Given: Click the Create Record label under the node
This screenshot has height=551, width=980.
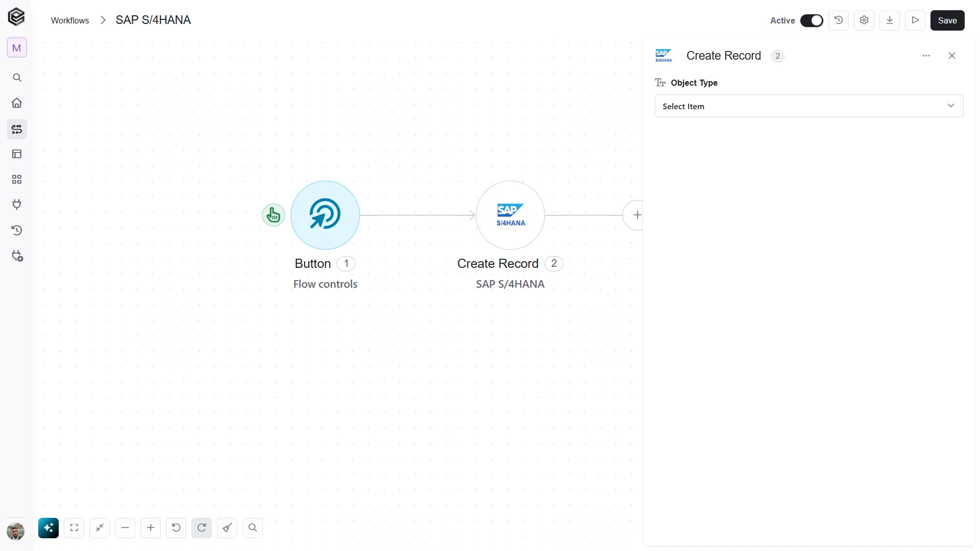Looking at the screenshot, I should coord(498,264).
